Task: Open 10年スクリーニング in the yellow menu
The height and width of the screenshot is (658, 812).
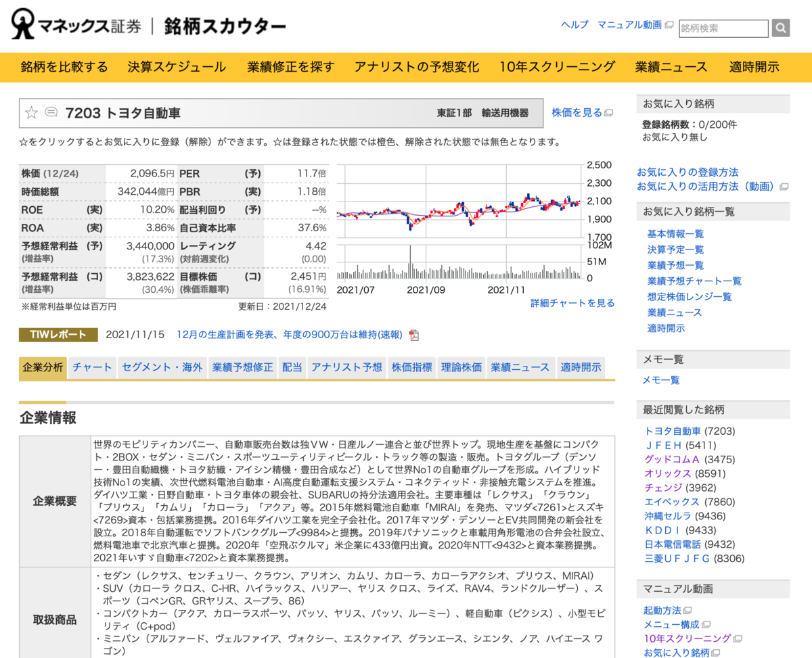Action: pyautogui.click(x=558, y=67)
